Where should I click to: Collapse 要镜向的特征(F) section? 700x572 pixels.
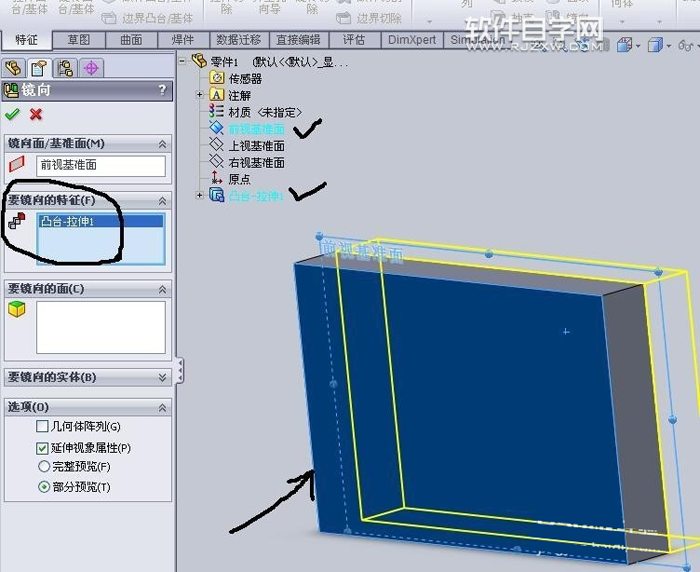(x=162, y=201)
